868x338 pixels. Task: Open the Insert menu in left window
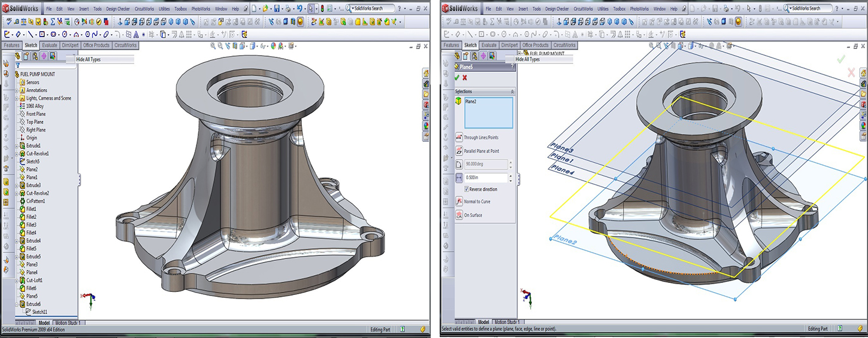point(84,9)
